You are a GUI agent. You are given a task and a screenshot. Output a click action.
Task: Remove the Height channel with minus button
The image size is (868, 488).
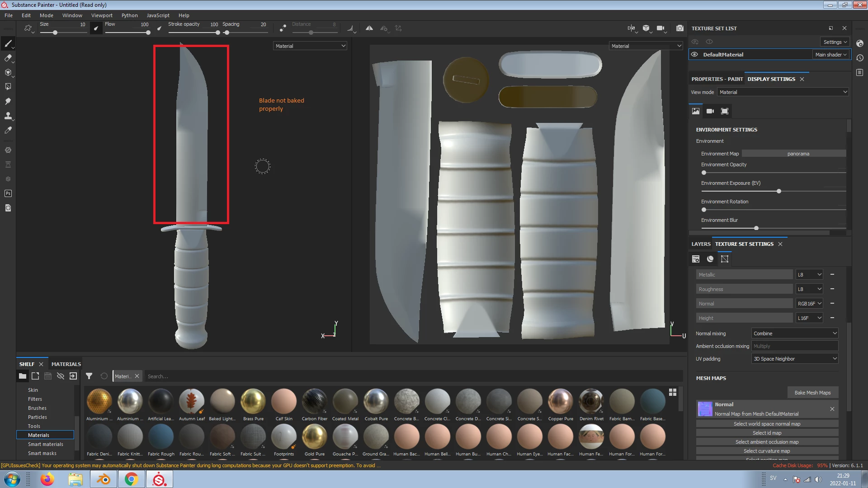(x=832, y=318)
